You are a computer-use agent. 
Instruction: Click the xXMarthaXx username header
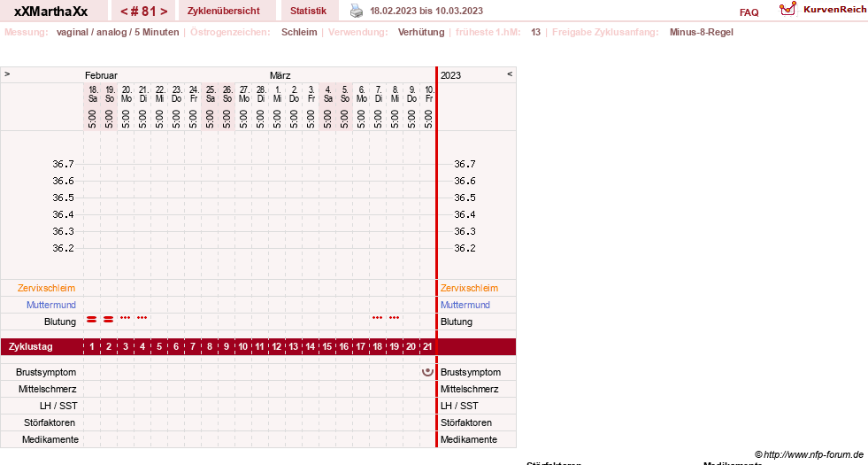[51, 12]
